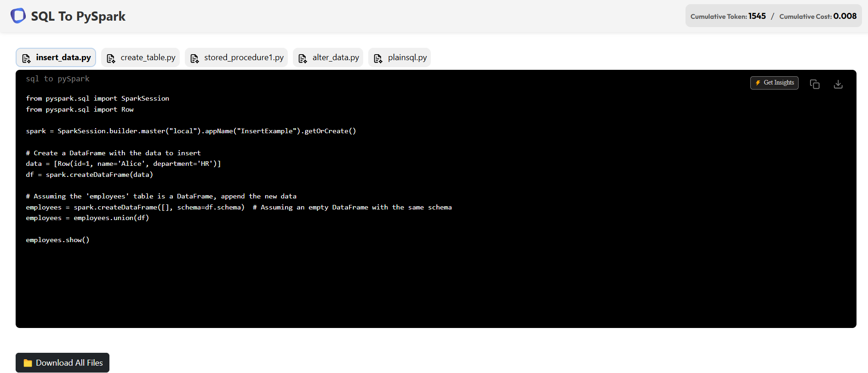Click the 'from pyspark.sql import SparkSession' line
The width and height of the screenshot is (868, 373).
point(97,98)
